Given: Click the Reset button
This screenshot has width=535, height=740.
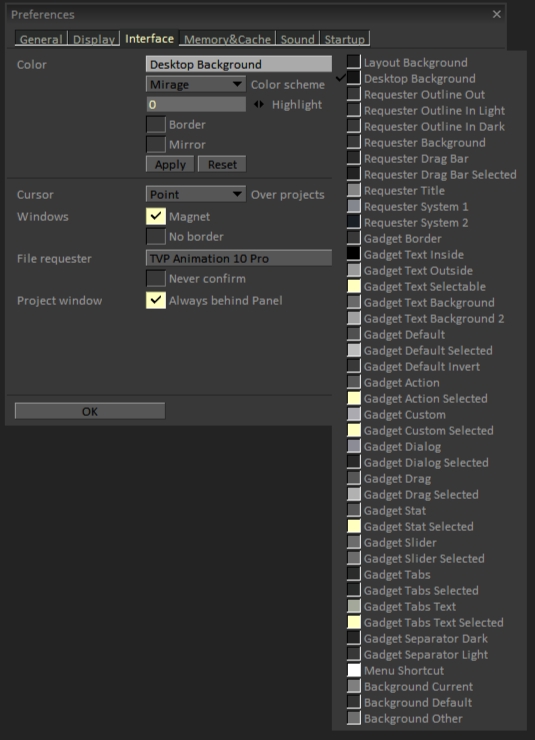Looking at the screenshot, I should [222, 165].
